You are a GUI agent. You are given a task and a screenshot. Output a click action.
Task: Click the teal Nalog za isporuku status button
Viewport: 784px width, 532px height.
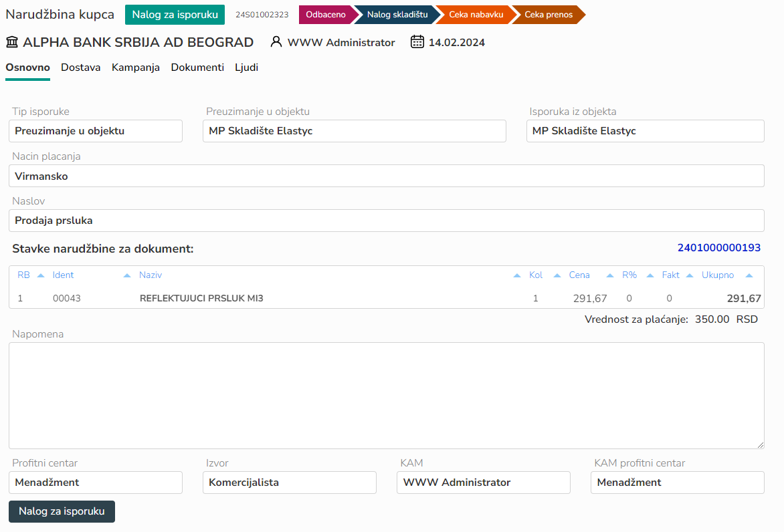[x=175, y=15]
